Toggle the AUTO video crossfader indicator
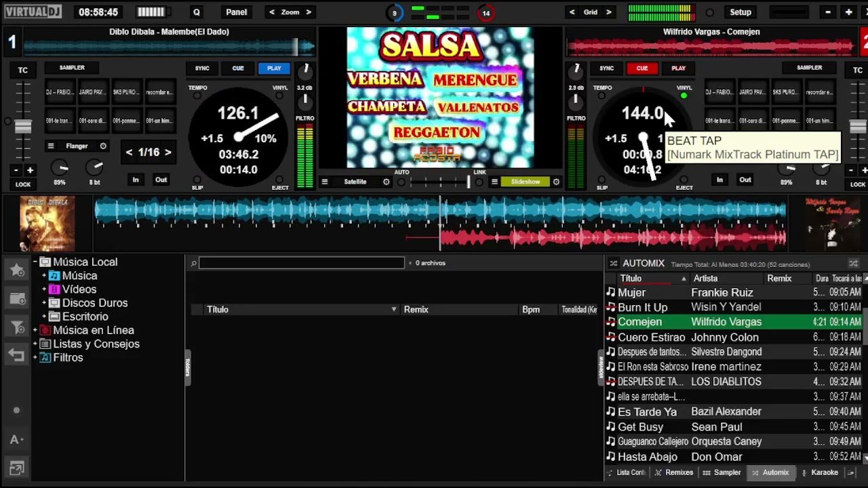Image resolution: width=868 pixels, height=488 pixels. coord(402,182)
